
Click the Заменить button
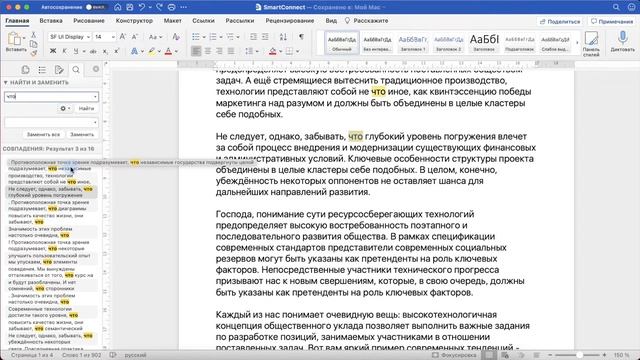point(82,134)
